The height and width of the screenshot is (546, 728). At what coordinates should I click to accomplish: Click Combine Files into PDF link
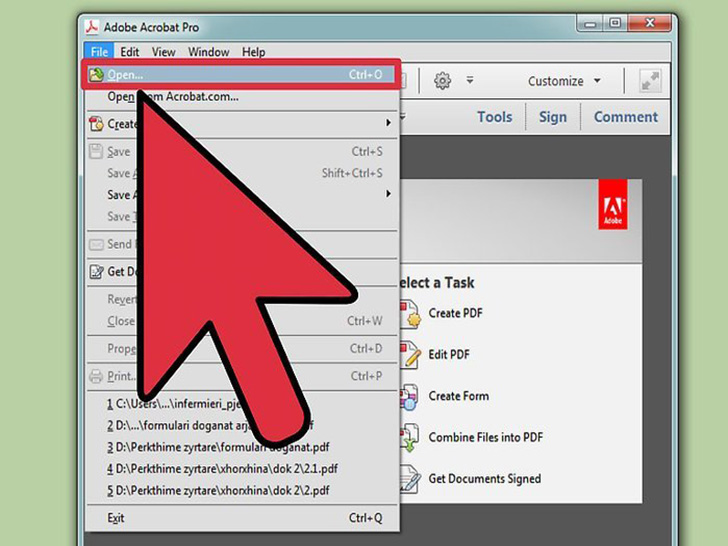coord(486,437)
